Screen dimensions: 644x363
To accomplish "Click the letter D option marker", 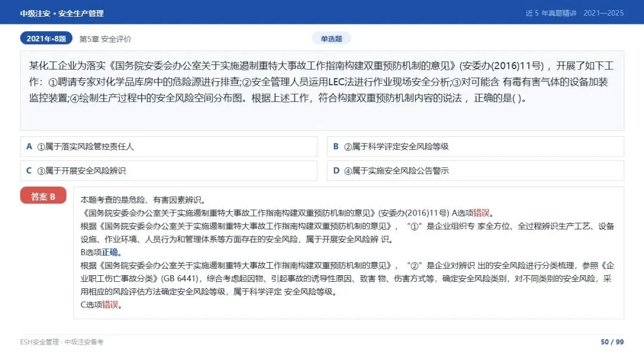I will point(336,171).
